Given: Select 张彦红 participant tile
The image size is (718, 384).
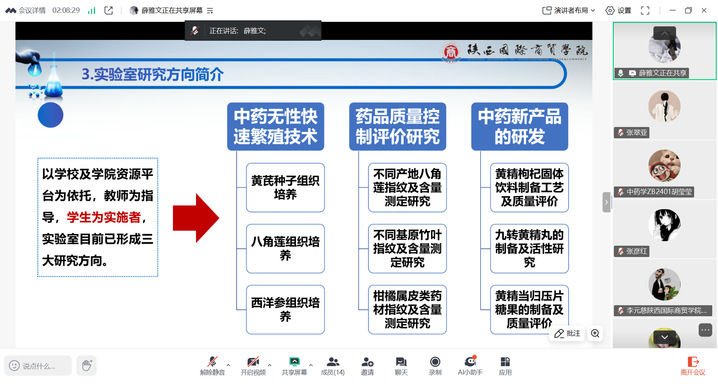Looking at the screenshot, I should (x=664, y=229).
